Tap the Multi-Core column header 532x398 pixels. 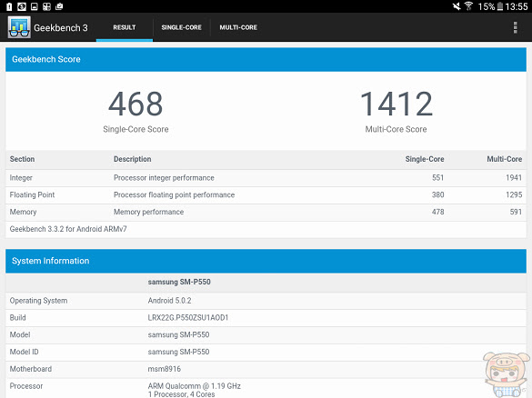(504, 159)
